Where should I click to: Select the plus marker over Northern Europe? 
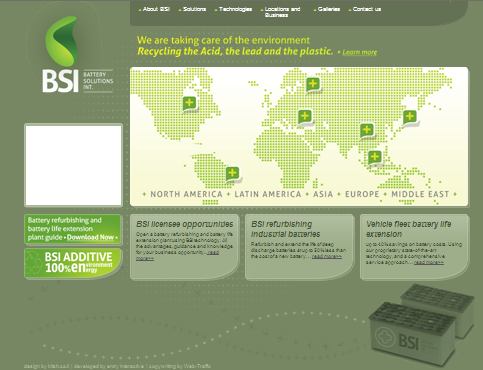pos(313,84)
